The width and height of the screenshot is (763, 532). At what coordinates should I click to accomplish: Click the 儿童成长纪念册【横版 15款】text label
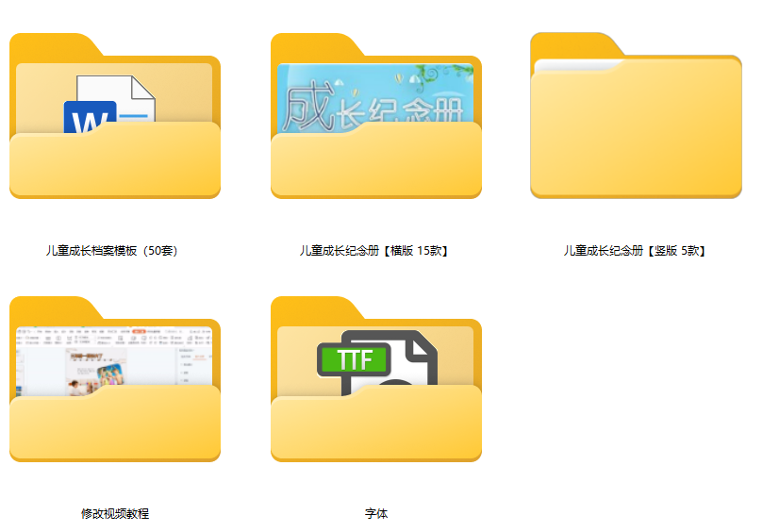tap(373, 251)
